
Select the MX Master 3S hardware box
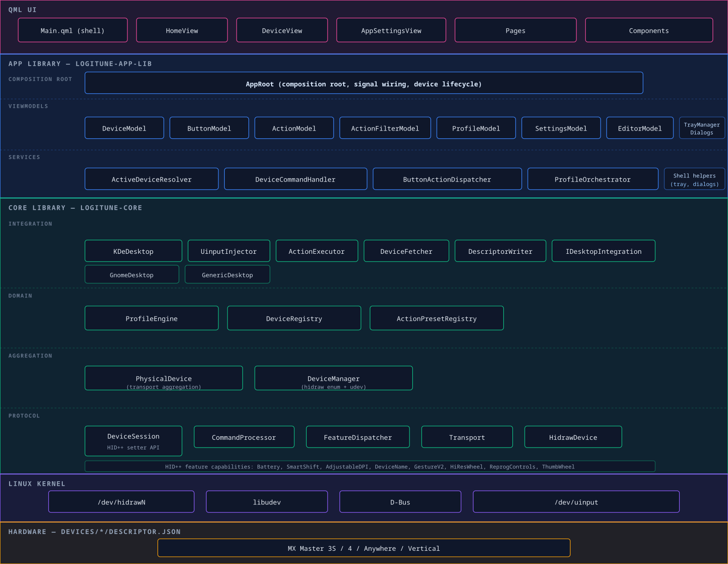pyautogui.click(x=364, y=548)
